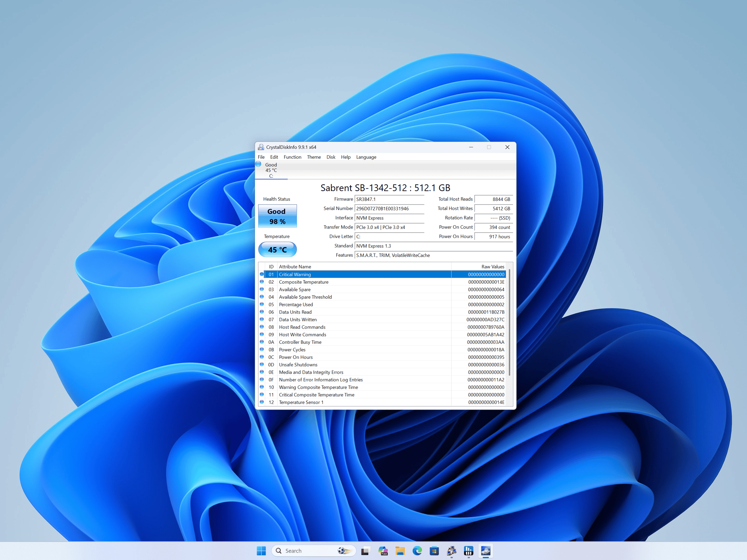Select the Host Write Commands row
The width and height of the screenshot is (747, 560).
(382, 335)
